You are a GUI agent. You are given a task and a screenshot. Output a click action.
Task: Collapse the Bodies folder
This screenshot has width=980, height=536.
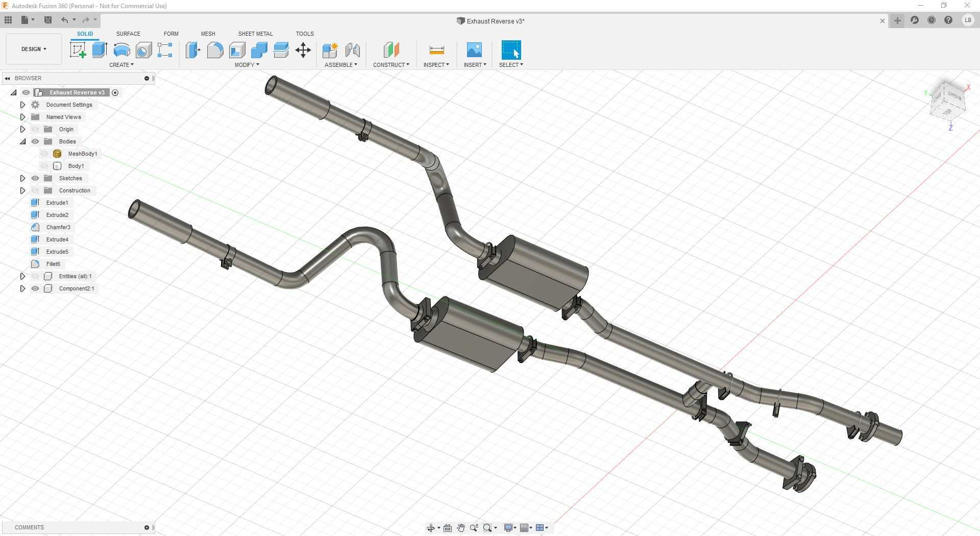[x=22, y=141]
